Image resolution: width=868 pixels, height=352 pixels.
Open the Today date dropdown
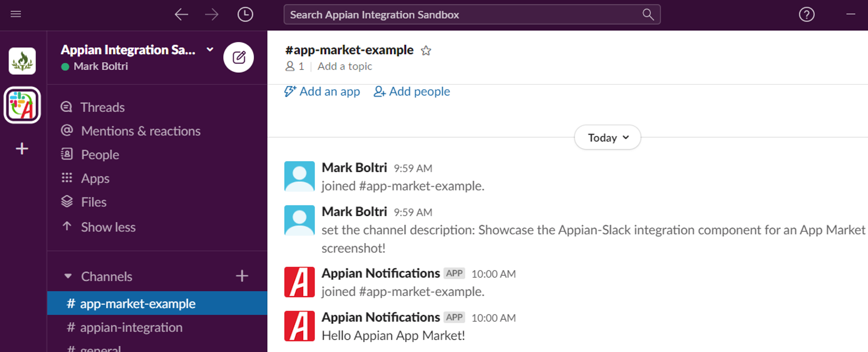[x=607, y=137]
